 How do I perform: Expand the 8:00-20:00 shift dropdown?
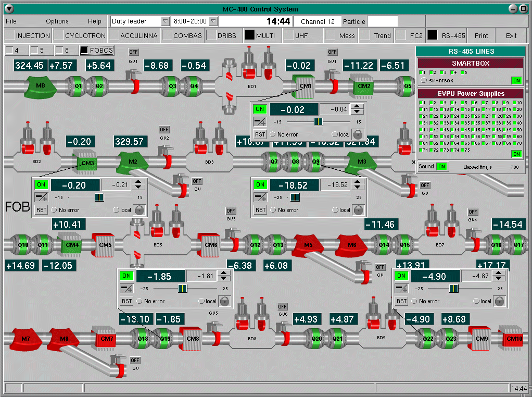click(212, 21)
